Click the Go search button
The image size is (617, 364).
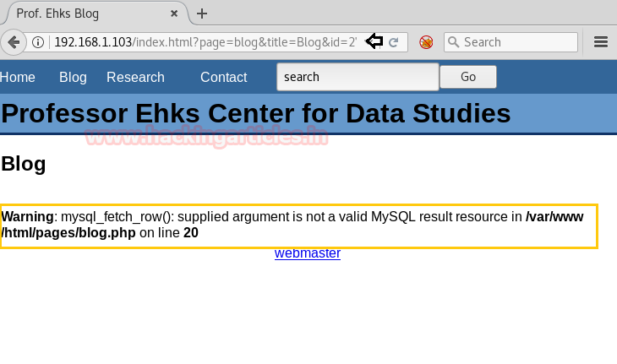click(467, 77)
